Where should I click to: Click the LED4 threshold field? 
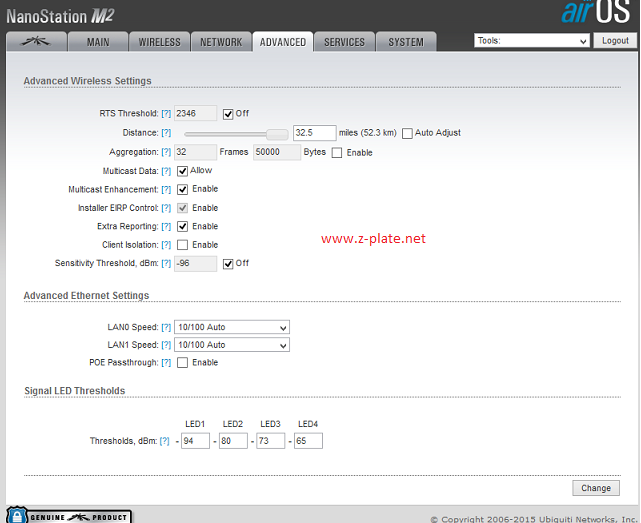(308, 441)
